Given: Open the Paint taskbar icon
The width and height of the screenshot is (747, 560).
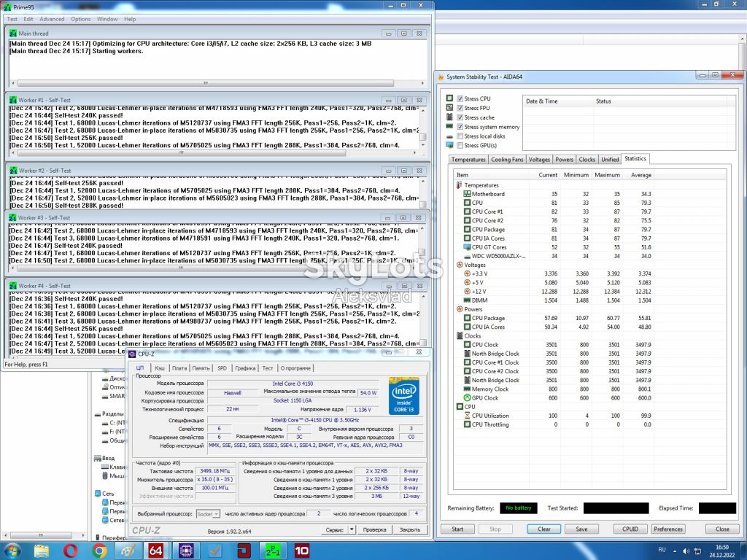Looking at the screenshot, I should click(128, 551).
